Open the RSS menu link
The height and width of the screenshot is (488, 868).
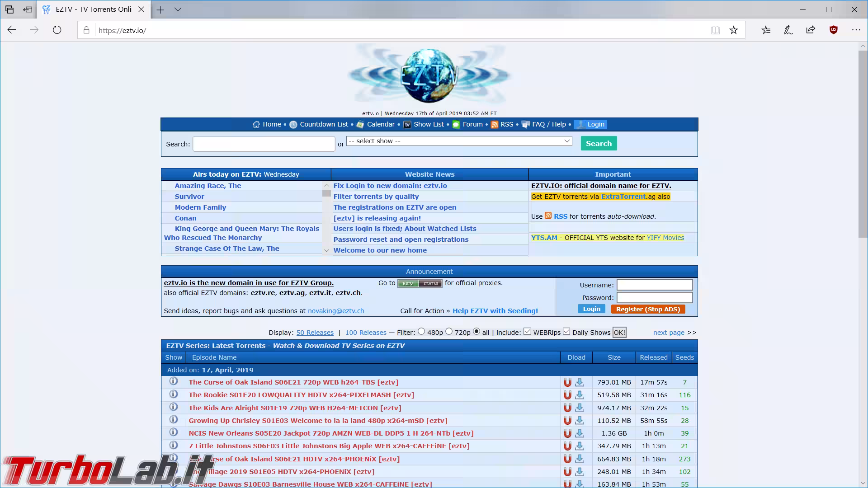click(x=502, y=125)
